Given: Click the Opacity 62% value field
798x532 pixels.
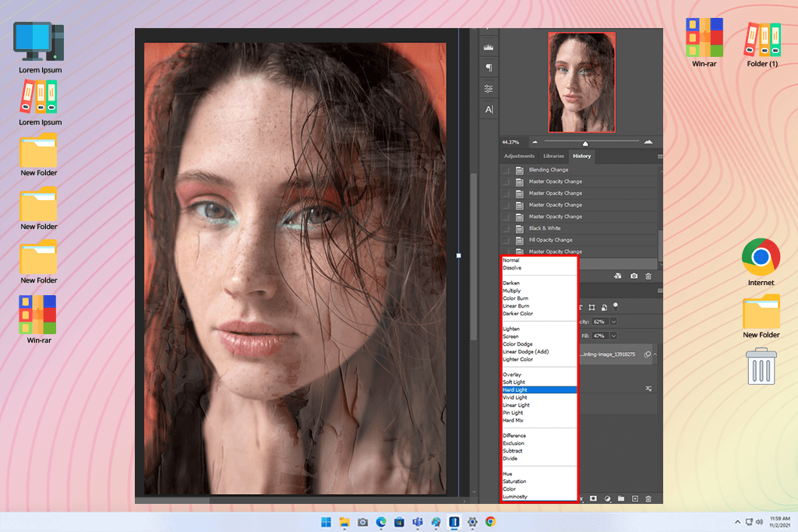Looking at the screenshot, I should click(599, 322).
